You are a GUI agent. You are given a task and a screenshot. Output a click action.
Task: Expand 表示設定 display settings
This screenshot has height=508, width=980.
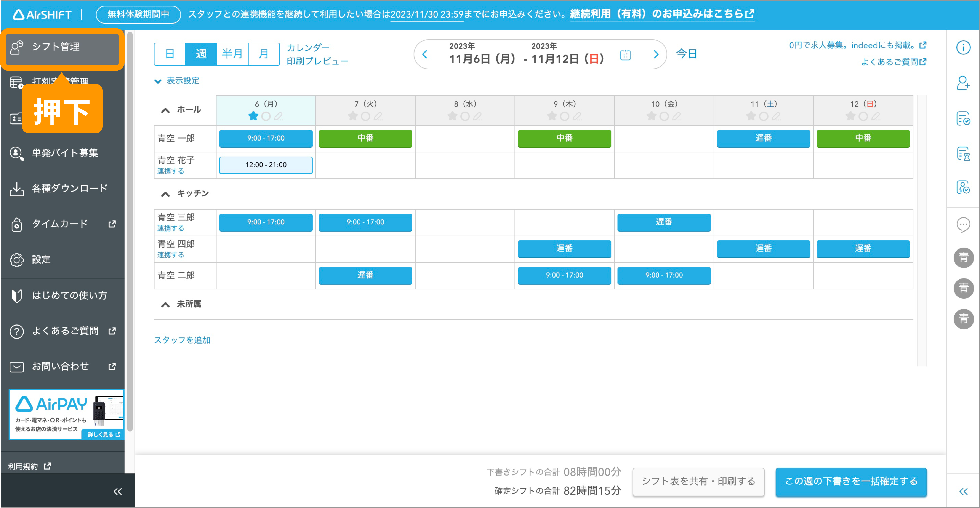click(177, 81)
